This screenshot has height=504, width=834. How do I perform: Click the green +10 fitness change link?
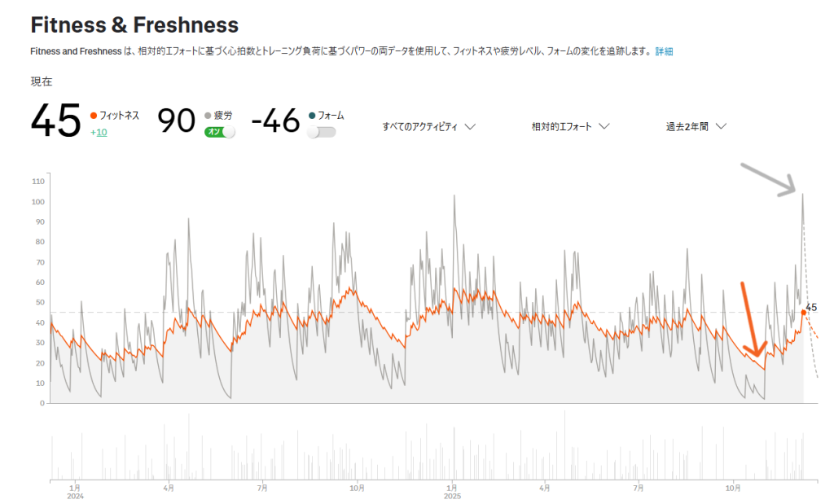point(99,132)
